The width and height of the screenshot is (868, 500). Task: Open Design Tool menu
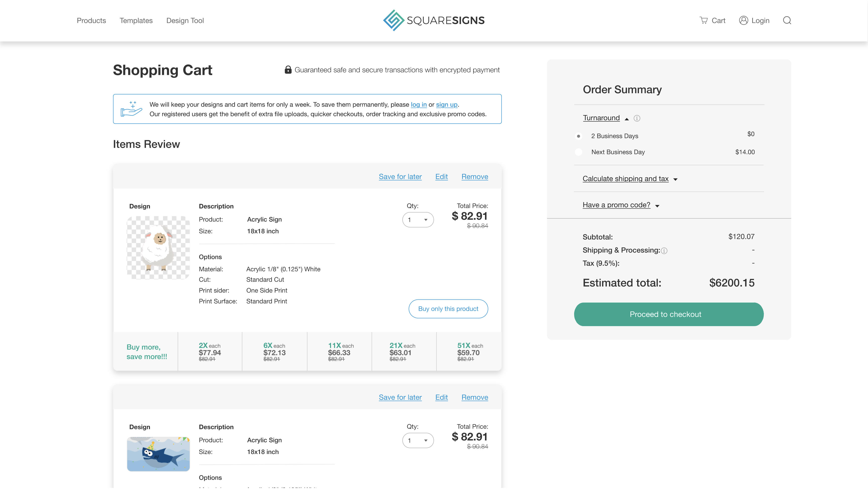click(185, 21)
